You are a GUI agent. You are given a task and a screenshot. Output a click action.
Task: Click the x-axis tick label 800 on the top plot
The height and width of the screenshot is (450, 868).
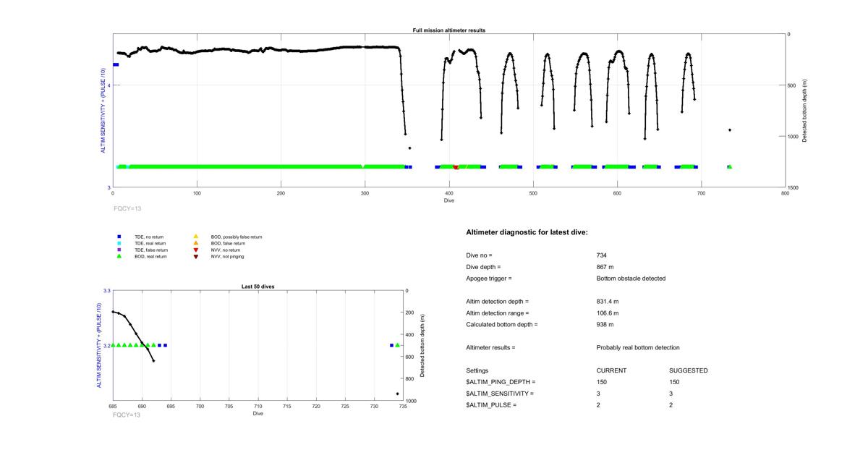(785, 194)
